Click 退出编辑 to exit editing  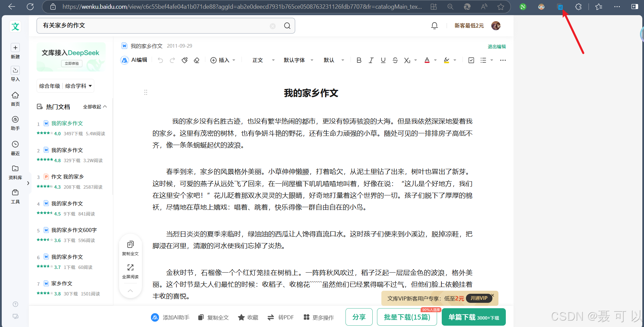(x=497, y=47)
